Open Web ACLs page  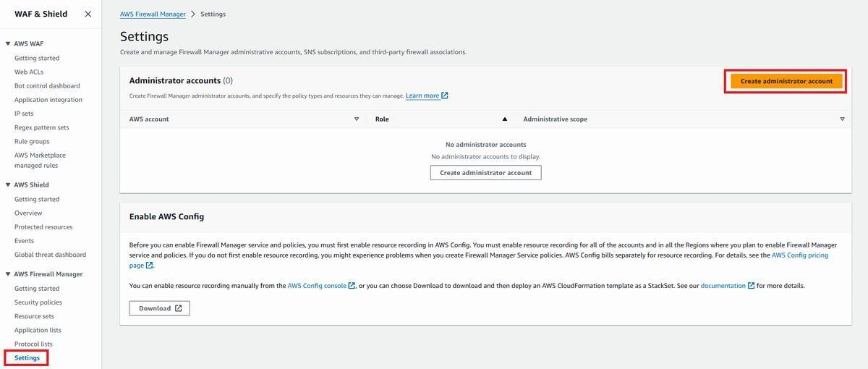[29, 72]
